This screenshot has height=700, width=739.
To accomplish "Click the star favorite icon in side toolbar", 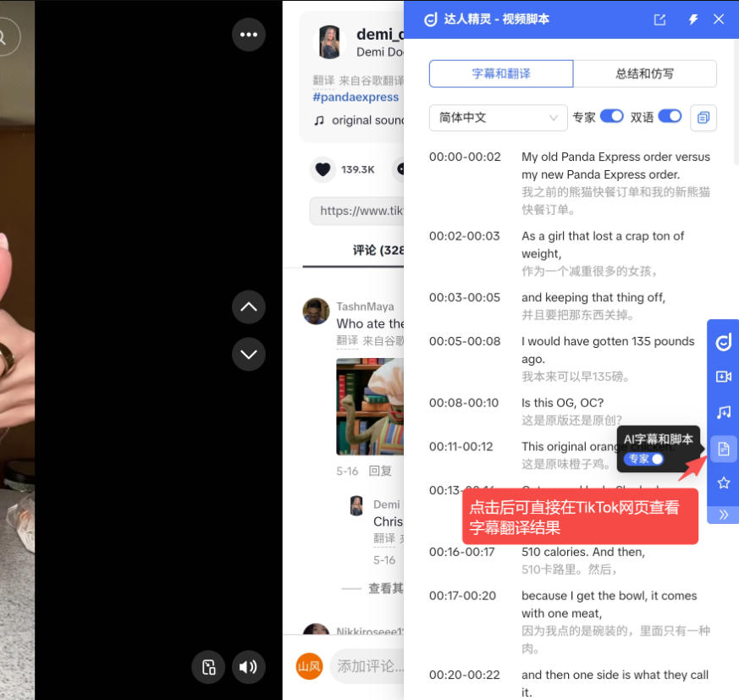I will click(x=724, y=482).
